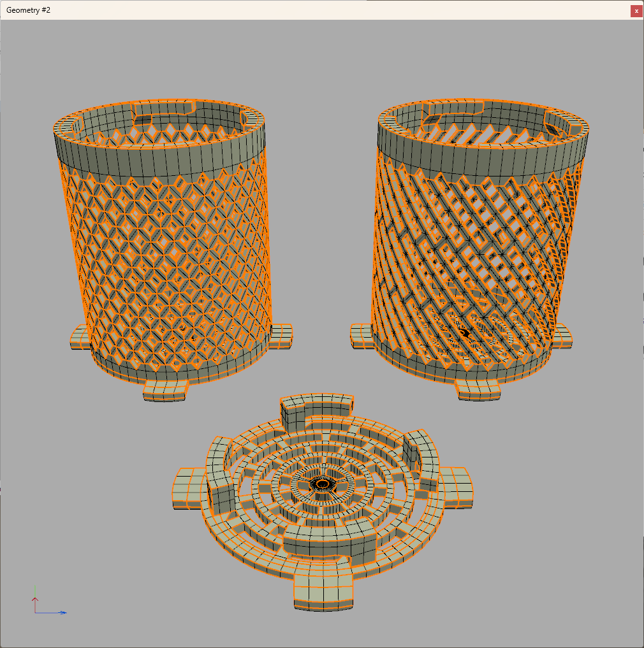Click the Geometry #2 title text

coord(28,10)
